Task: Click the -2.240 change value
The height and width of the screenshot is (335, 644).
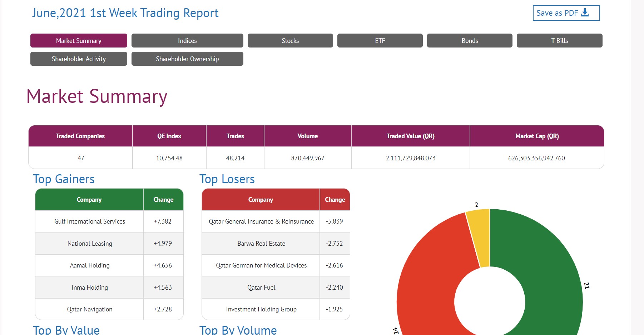Action: [334, 287]
